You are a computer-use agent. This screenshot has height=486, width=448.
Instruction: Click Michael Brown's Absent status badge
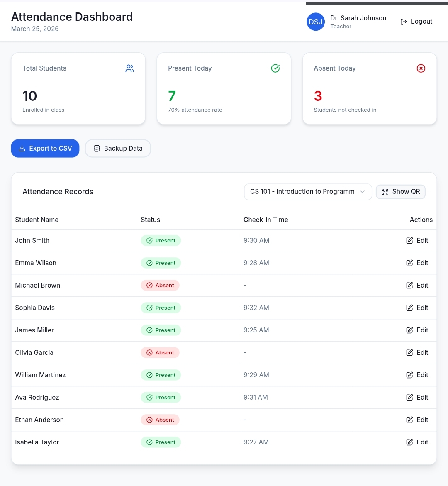click(160, 286)
